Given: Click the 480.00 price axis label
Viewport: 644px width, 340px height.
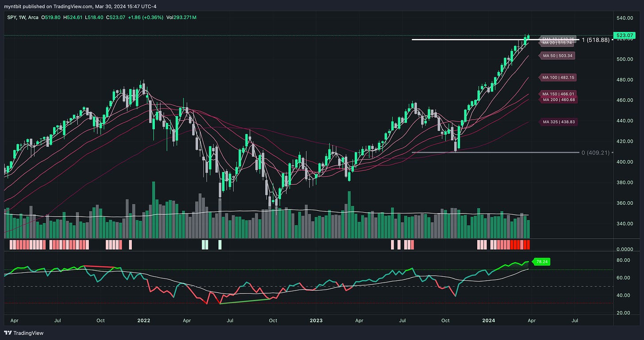Looking at the screenshot, I should coord(626,80).
